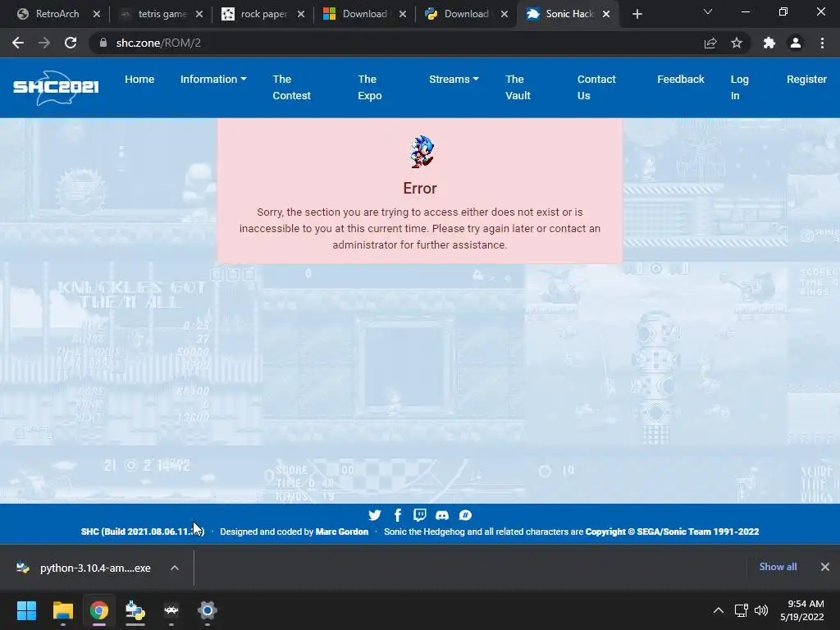Screen dimensions: 840x630
Task: Close the tetris game tab
Action: pyautogui.click(x=199, y=14)
